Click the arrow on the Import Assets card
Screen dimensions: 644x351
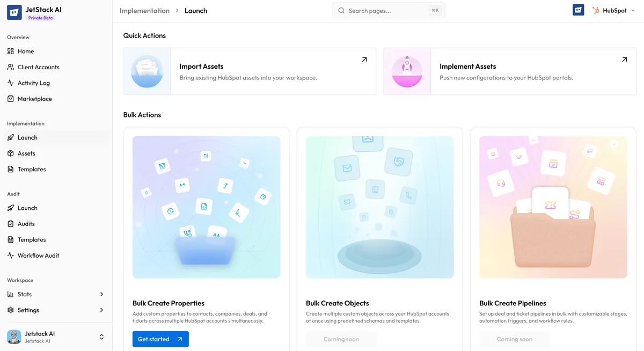coord(364,60)
